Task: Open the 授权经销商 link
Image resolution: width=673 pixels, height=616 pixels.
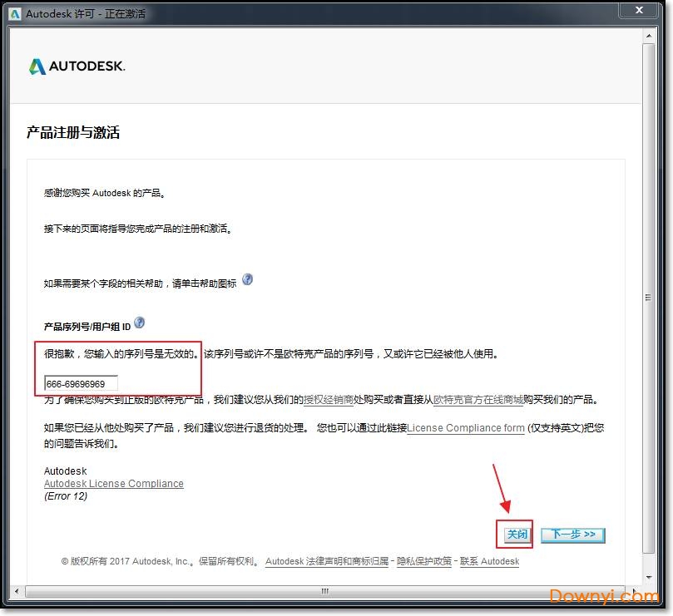Action: [329, 400]
